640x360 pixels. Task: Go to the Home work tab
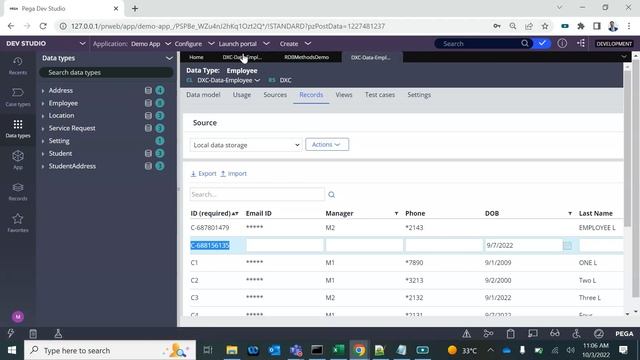(196, 57)
